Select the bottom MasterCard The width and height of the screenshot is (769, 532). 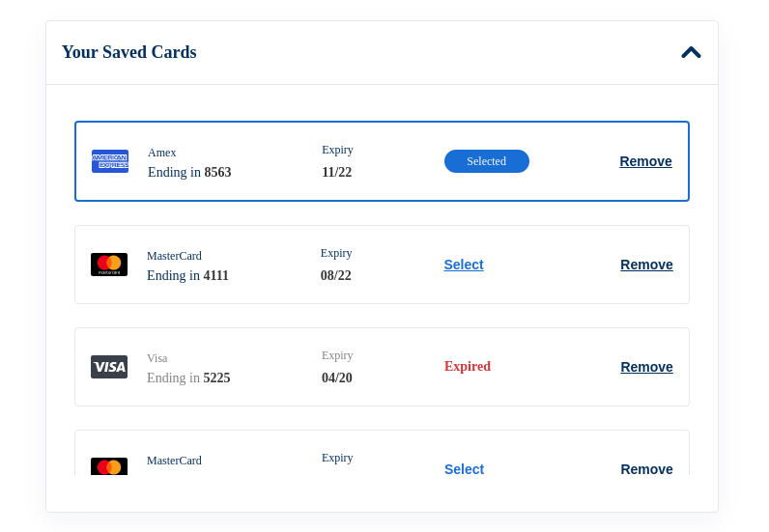tap(464, 468)
